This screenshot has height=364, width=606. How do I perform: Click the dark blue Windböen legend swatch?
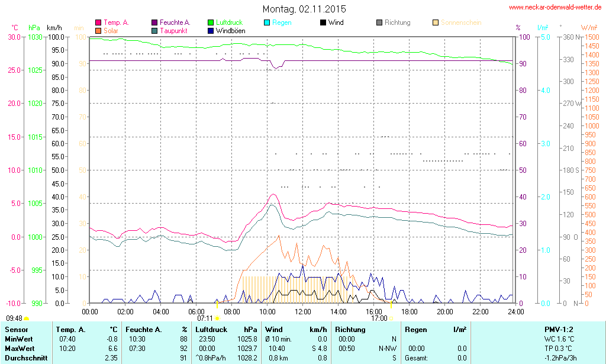tap(211, 30)
